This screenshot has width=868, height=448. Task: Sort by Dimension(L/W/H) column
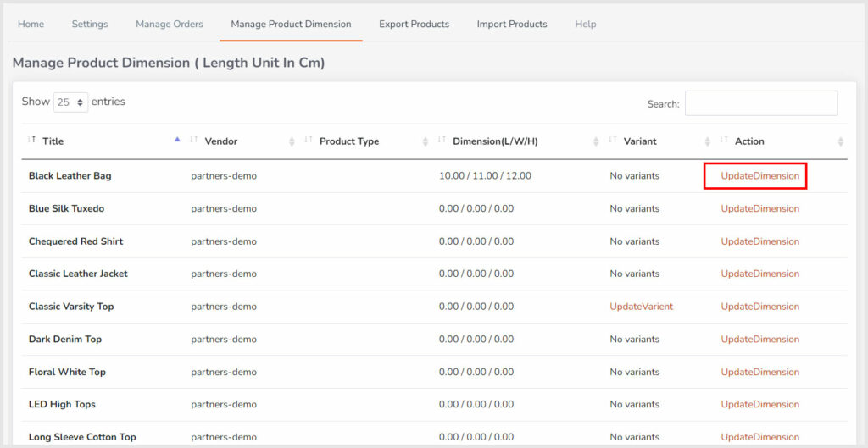[495, 141]
